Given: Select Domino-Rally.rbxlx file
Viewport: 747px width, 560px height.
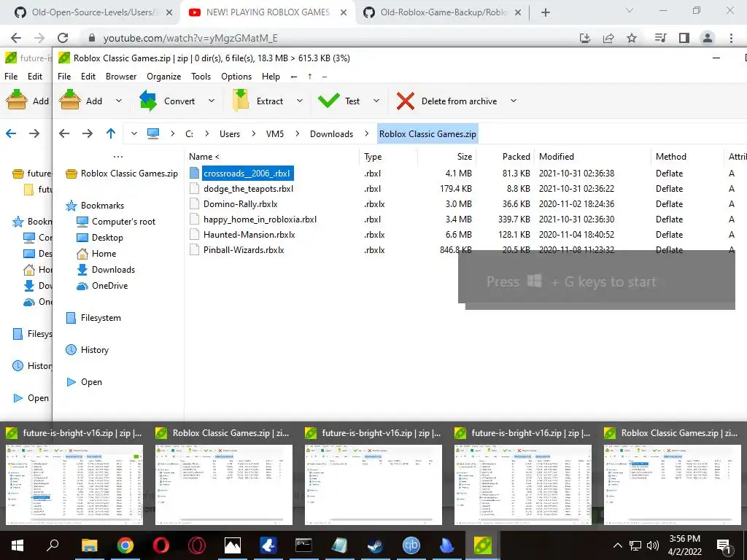Looking at the screenshot, I should point(241,204).
